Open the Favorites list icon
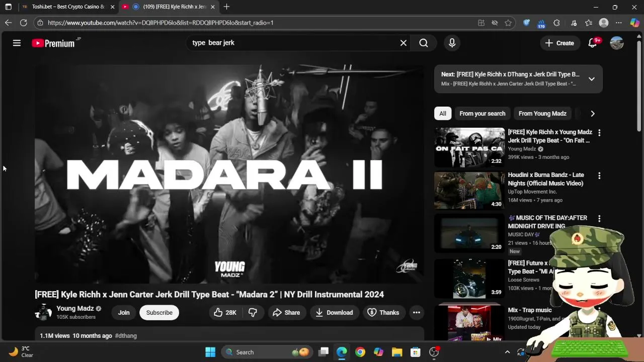Screen dimensions: 644x362 tap(589, 23)
